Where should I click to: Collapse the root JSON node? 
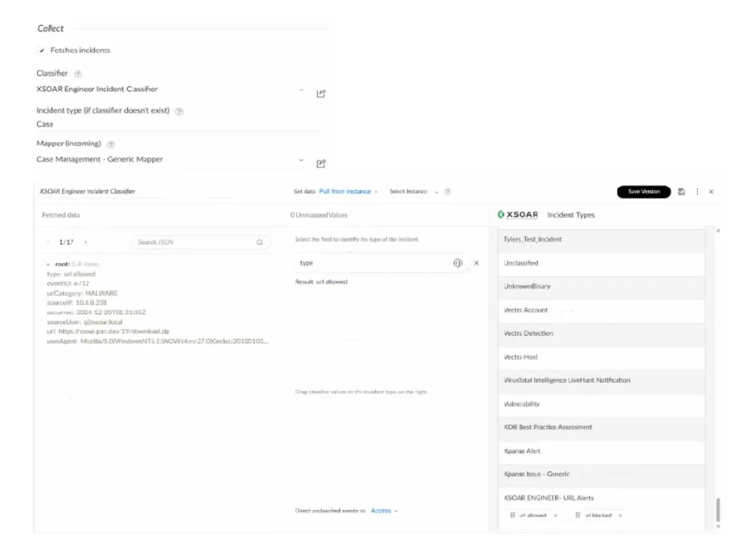click(48, 265)
